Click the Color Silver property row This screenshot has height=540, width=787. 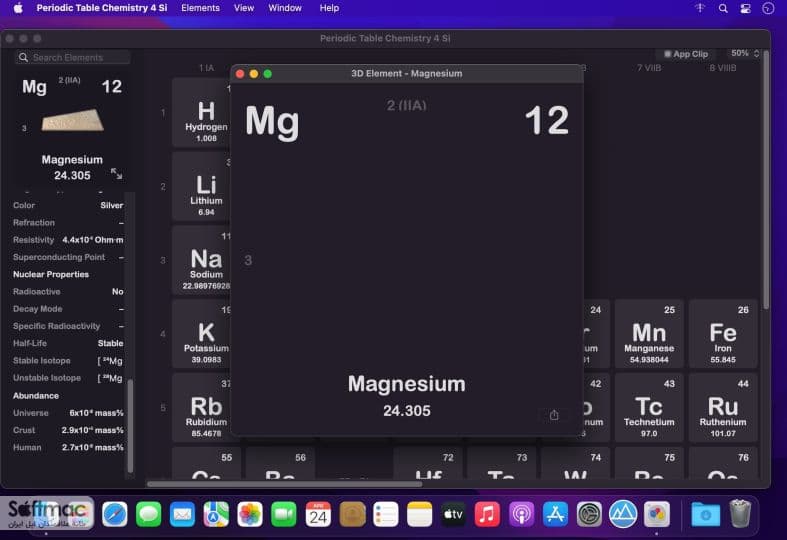68,205
